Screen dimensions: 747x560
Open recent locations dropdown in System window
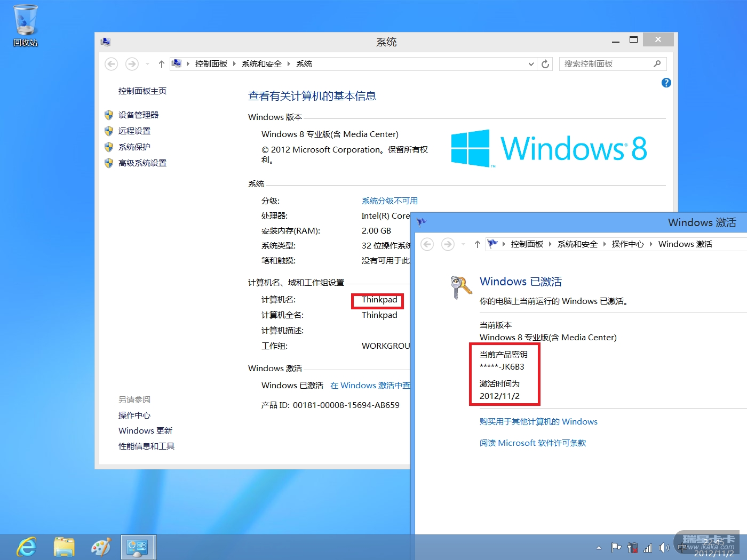(147, 64)
